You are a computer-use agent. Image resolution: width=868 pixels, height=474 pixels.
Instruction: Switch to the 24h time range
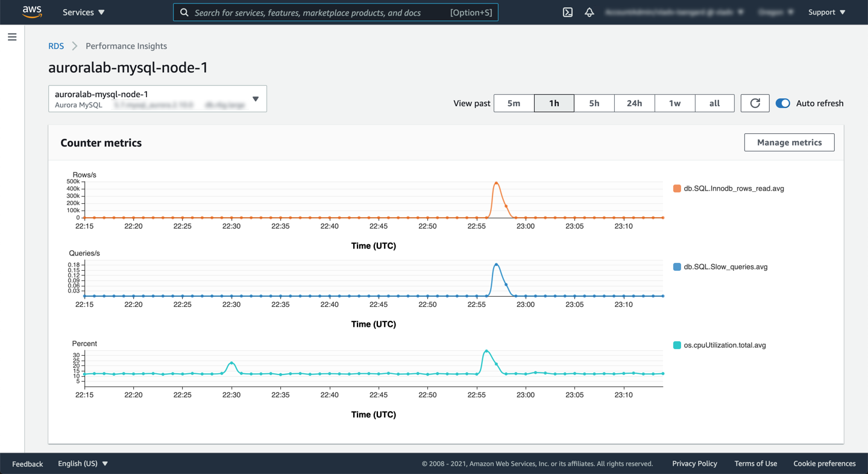(634, 103)
